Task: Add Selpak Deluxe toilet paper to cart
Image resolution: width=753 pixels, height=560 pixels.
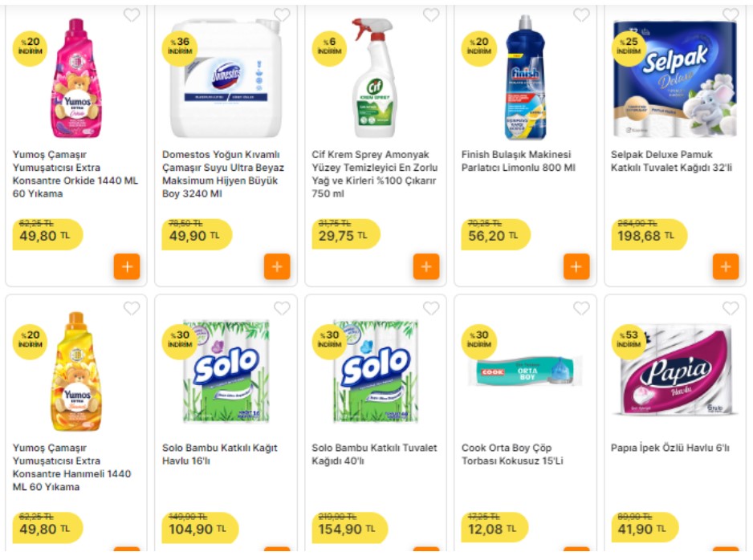Action: point(727,266)
